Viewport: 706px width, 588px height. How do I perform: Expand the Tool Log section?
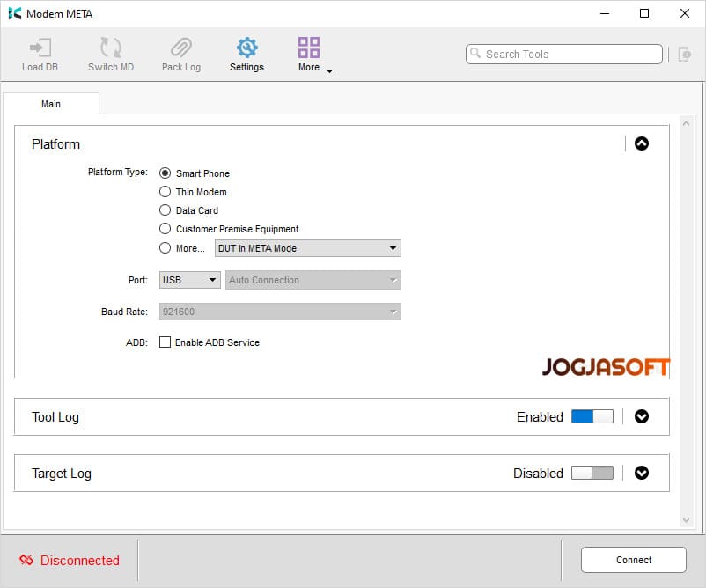pyautogui.click(x=642, y=417)
